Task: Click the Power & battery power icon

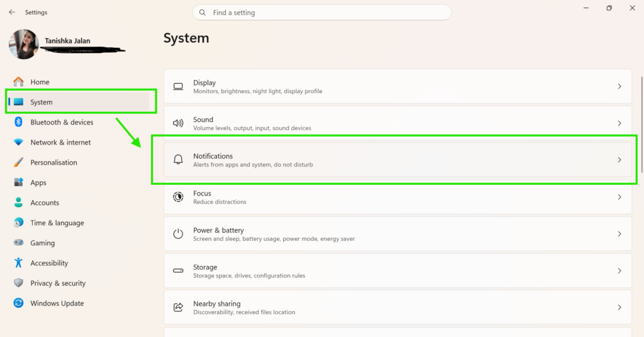Action: [x=178, y=234]
